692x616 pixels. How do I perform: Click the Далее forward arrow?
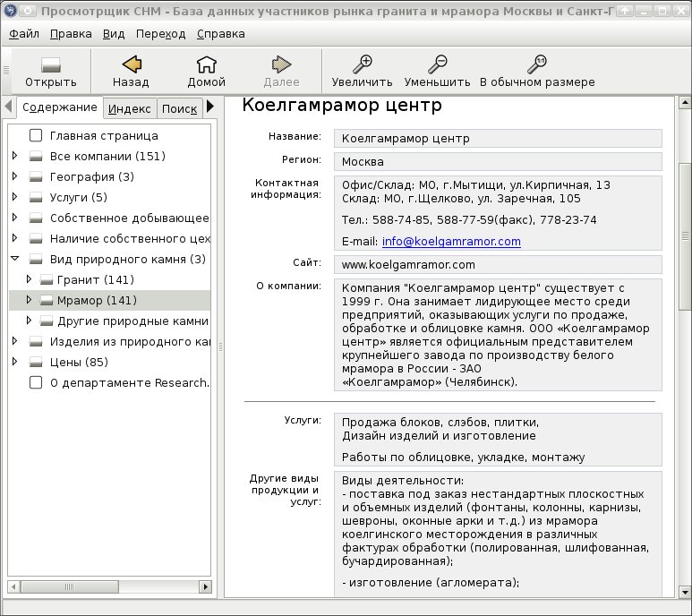(x=281, y=64)
